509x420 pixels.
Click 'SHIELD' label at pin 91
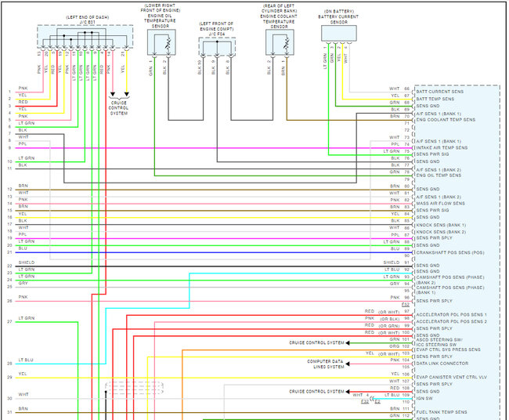[x=392, y=262]
